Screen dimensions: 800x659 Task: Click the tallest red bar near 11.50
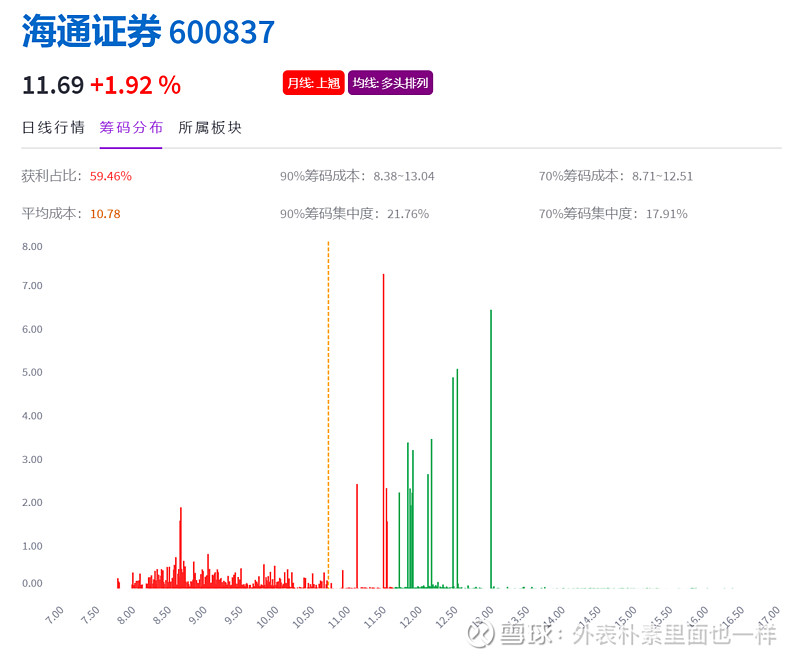tap(384, 431)
